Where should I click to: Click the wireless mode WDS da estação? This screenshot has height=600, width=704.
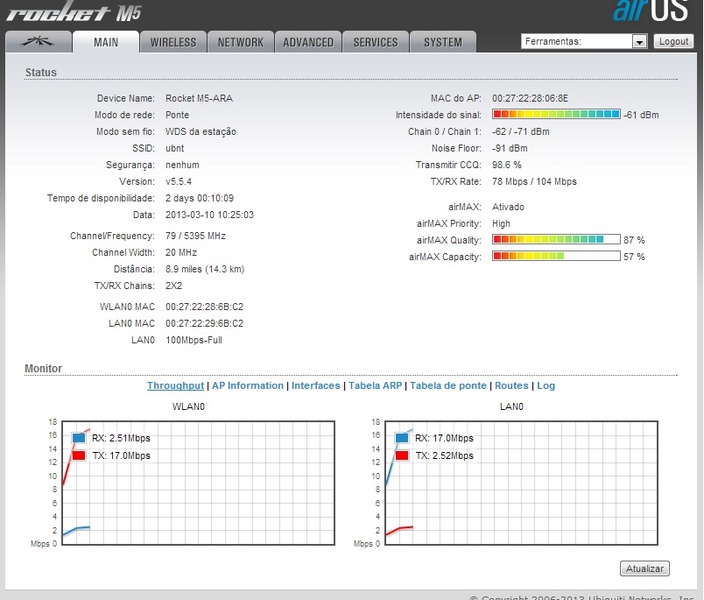click(x=201, y=132)
